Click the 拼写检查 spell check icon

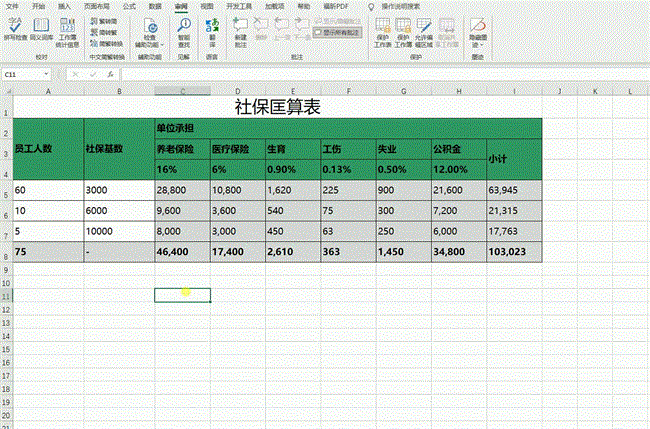(x=16, y=27)
